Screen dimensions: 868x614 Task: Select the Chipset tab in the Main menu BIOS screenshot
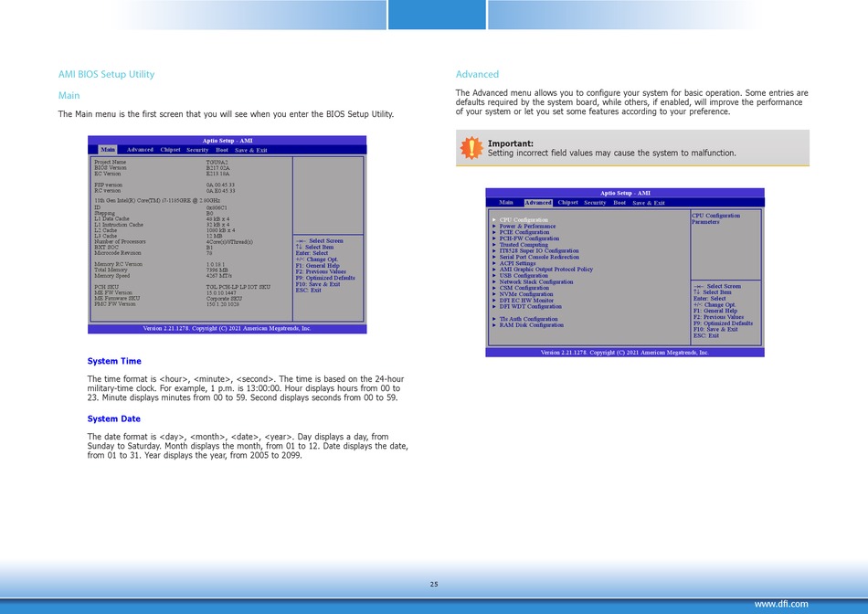171,150
